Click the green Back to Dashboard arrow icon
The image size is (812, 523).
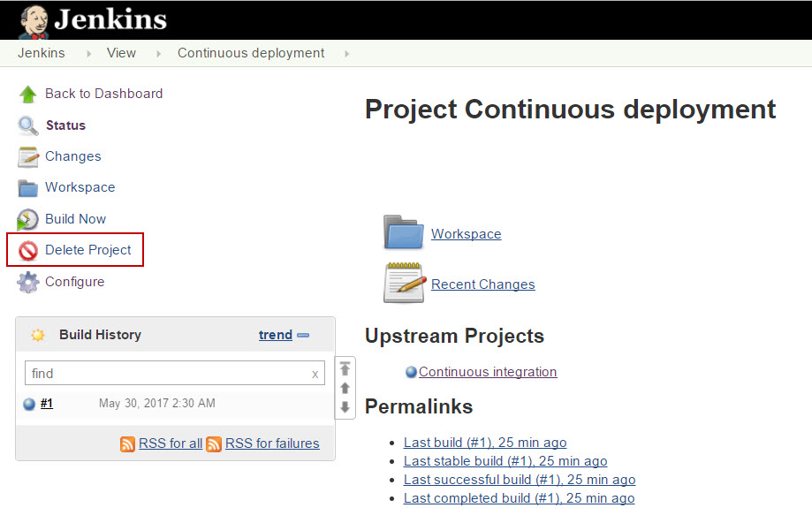pos(28,94)
